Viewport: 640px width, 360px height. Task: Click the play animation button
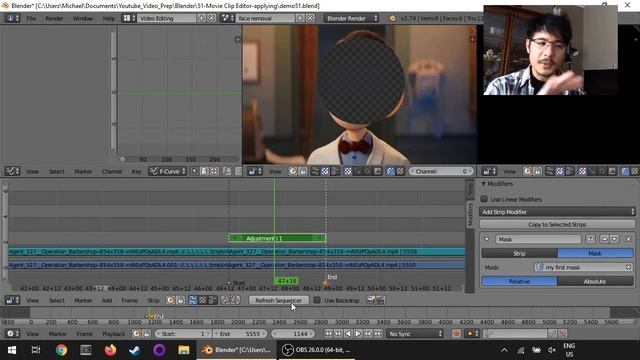358,334
